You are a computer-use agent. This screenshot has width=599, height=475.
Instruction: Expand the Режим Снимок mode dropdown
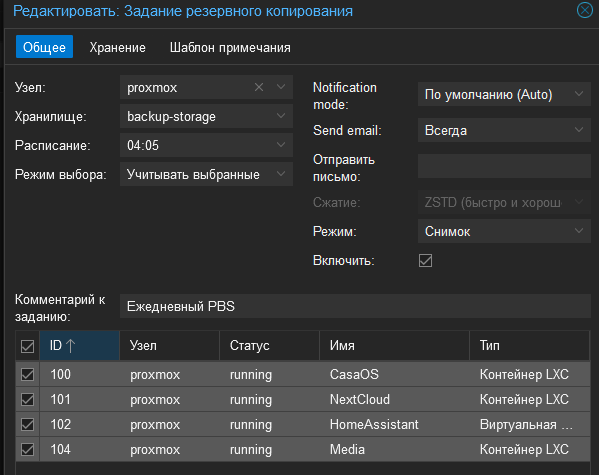pos(579,231)
